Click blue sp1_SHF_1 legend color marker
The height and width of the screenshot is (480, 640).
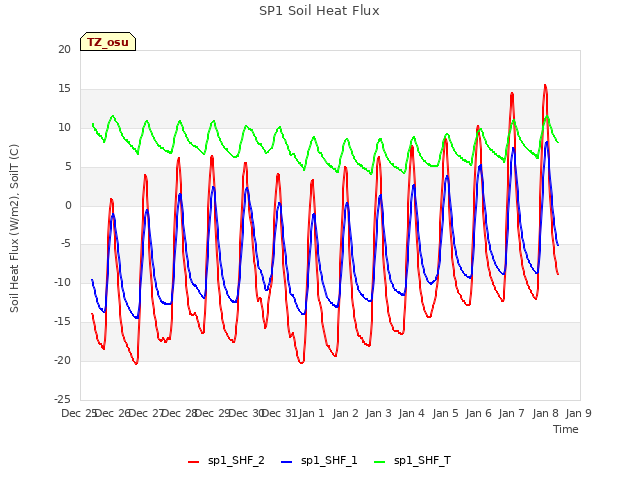[287, 462]
